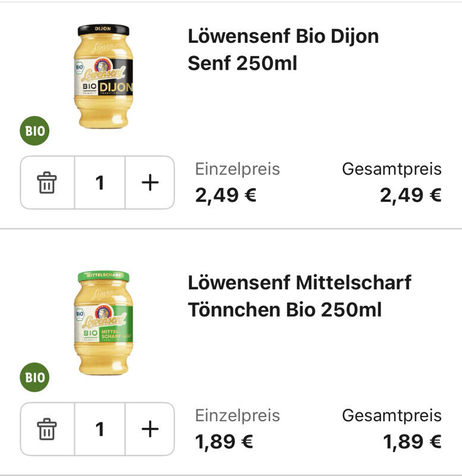
Task: Click the 1,89 € Gesamtpreis value
Action: [x=412, y=441]
